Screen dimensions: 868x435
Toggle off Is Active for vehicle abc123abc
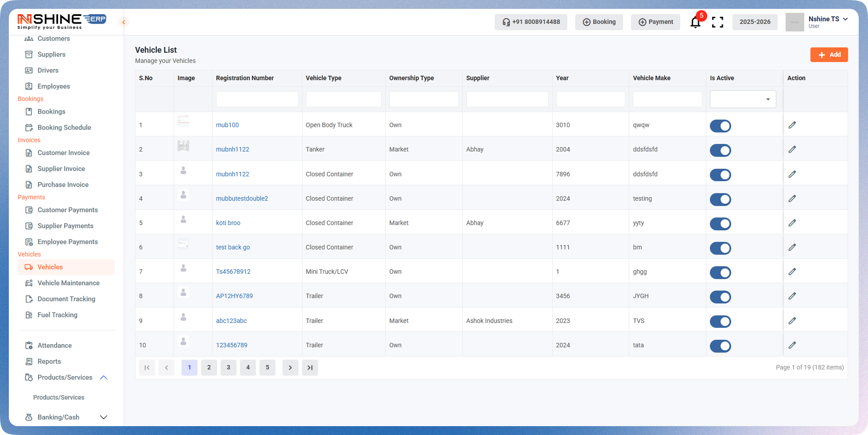(721, 322)
